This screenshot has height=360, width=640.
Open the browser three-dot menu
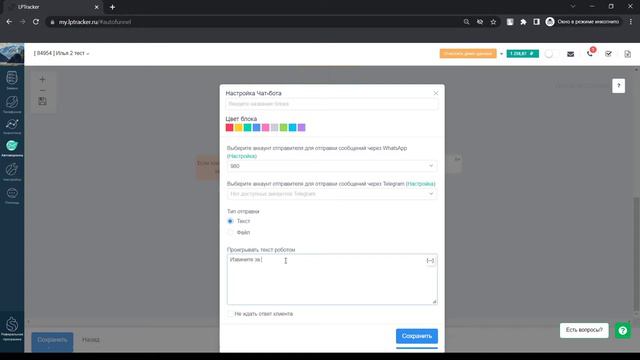click(x=631, y=22)
